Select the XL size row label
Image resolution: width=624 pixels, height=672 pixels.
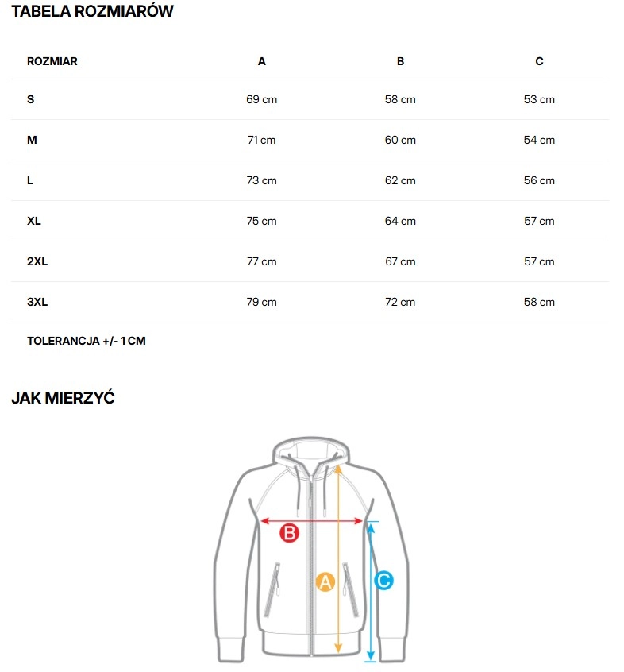click(34, 221)
